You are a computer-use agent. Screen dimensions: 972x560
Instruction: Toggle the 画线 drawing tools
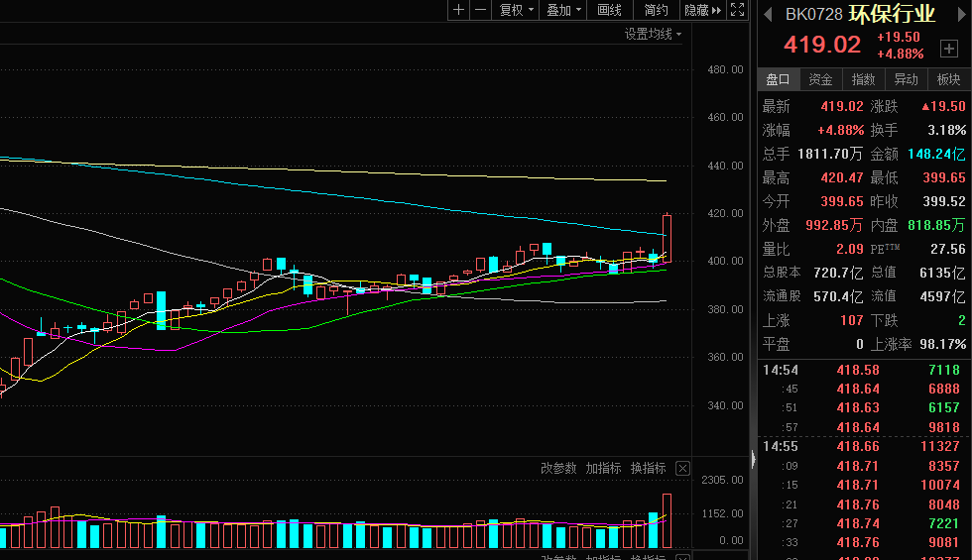610,10
